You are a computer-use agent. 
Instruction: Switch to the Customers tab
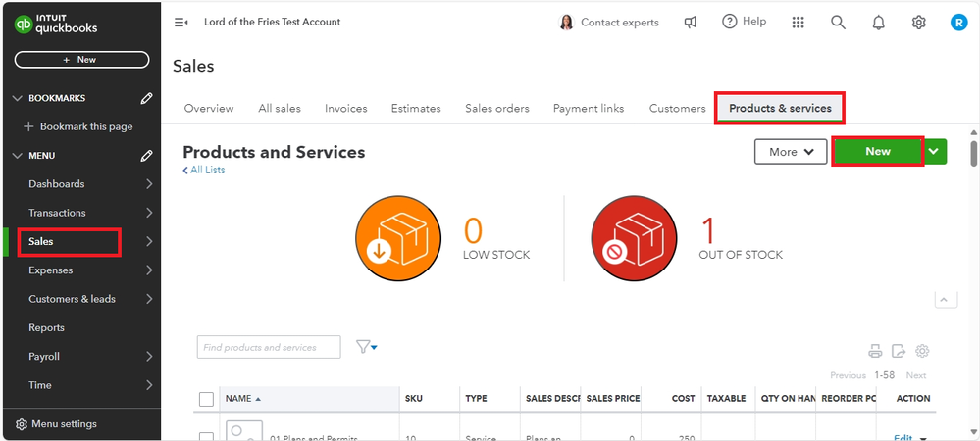(x=677, y=108)
